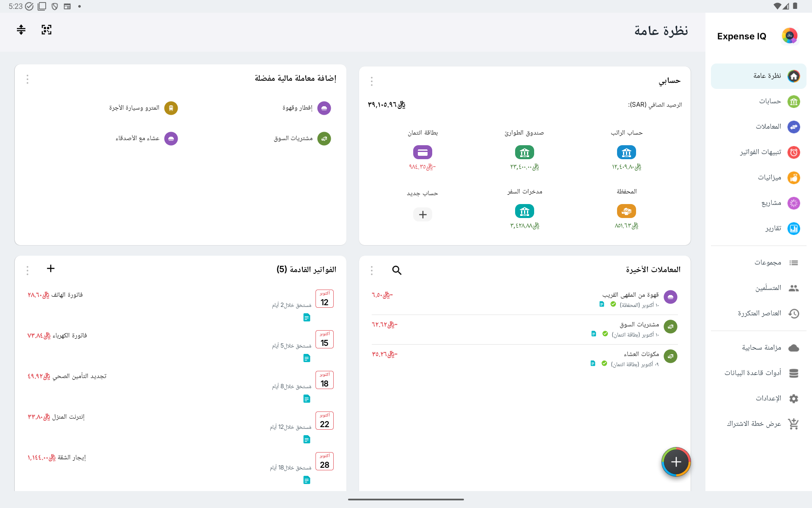
Task: Open transaction قهوة من المقهى القريب
Action: 524,299
